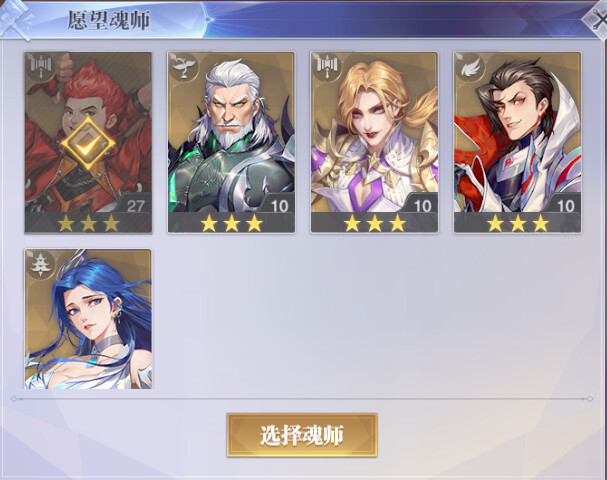
Task: Close the 愿望魂师 dialog
Action: tap(596, 20)
